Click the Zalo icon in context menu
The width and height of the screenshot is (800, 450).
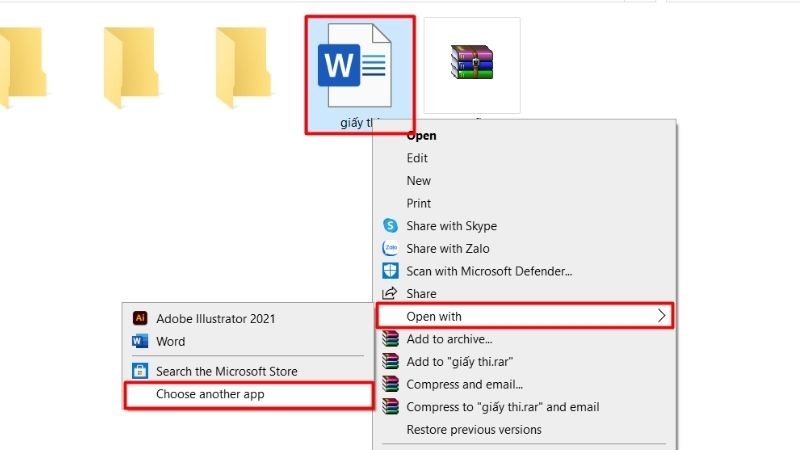pyautogui.click(x=391, y=248)
